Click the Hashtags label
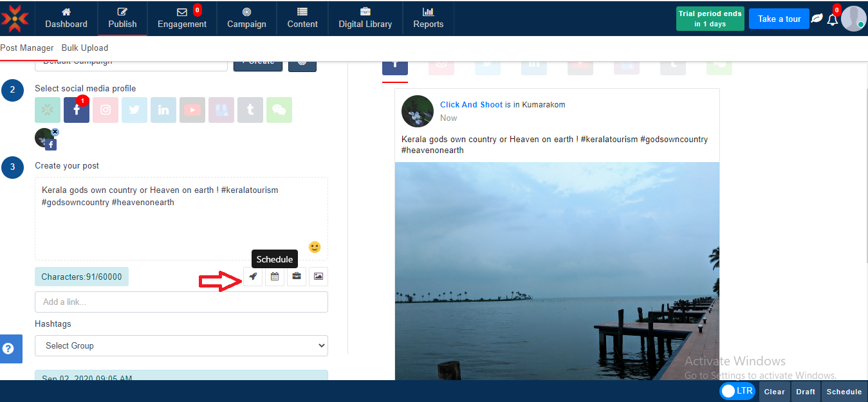 [53, 324]
